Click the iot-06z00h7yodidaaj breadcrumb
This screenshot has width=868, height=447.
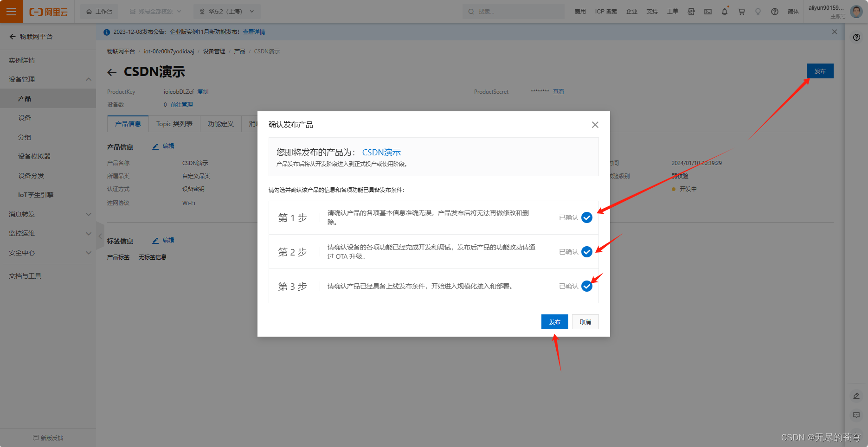coord(169,51)
